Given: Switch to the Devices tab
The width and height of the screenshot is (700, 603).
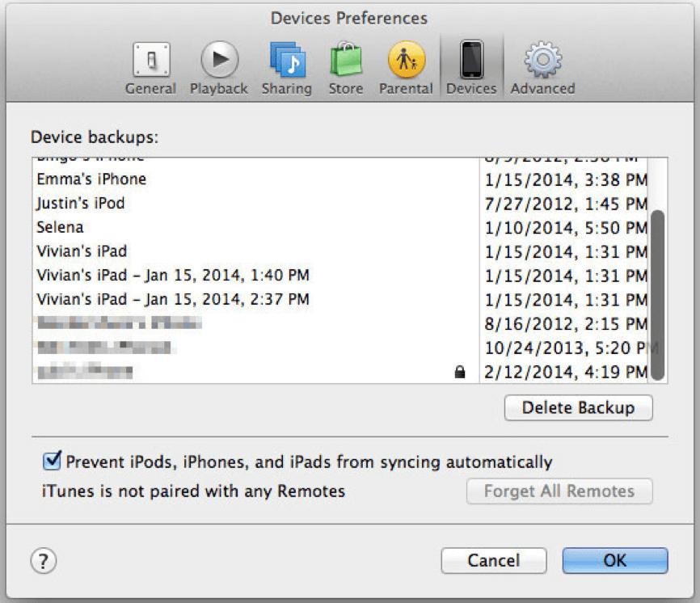Looking at the screenshot, I should pos(470,61).
